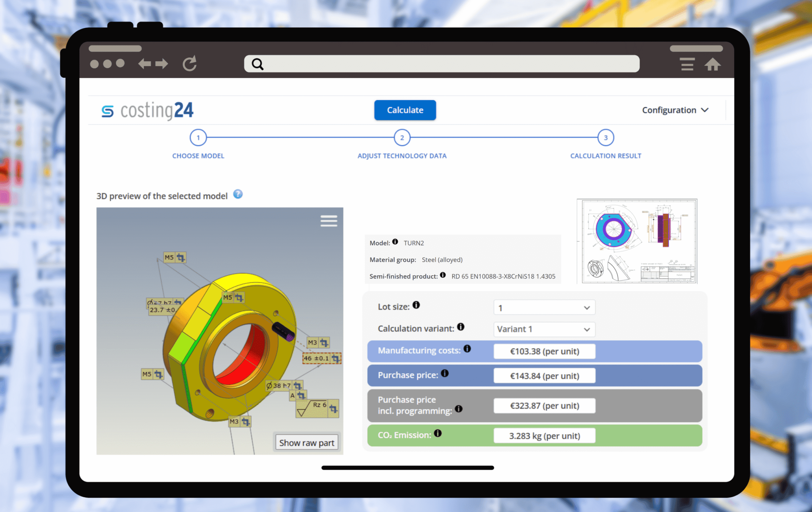The image size is (812, 512).
Task: Go to step 3 Calculation Result
Action: click(606, 138)
